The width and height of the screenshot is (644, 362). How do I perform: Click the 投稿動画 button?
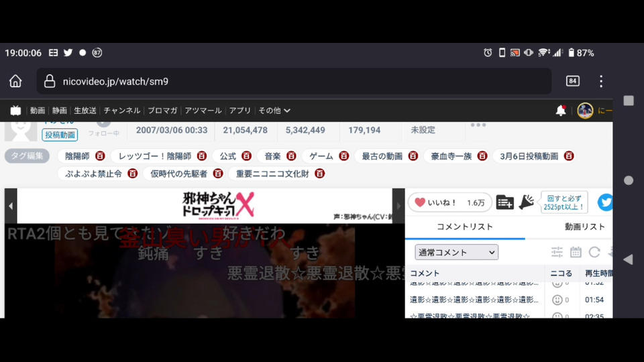pos(60,135)
